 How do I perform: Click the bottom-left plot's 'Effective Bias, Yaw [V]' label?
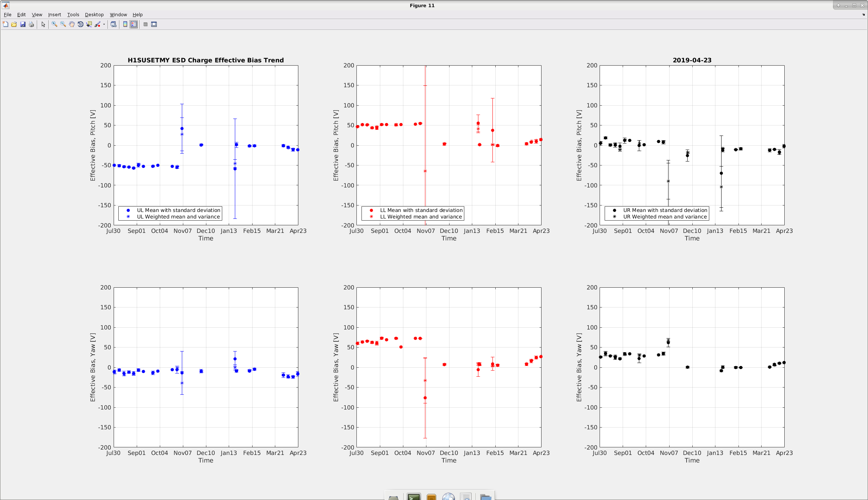click(93, 367)
